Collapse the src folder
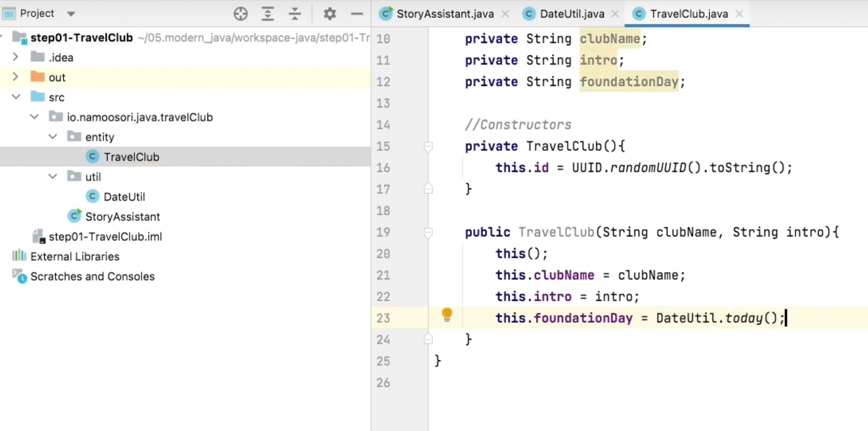Image resolution: width=868 pixels, height=431 pixels. (16, 97)
